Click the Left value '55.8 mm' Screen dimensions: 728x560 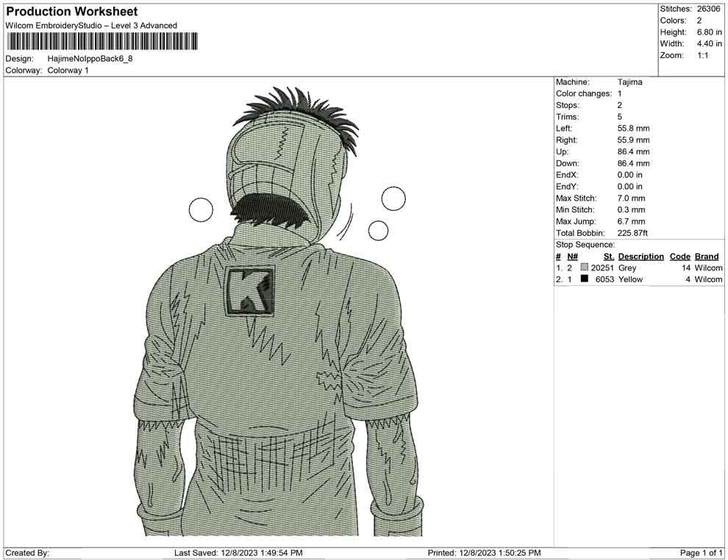[633, 129]
